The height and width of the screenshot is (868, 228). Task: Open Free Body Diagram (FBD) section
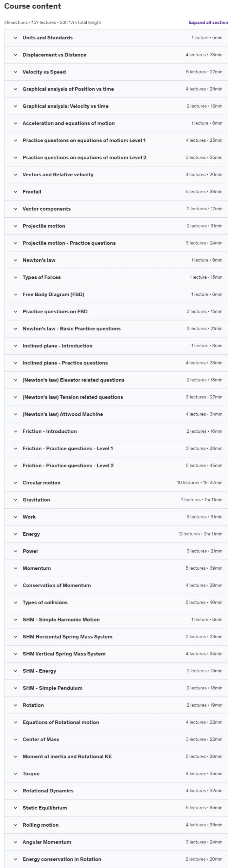116,294
